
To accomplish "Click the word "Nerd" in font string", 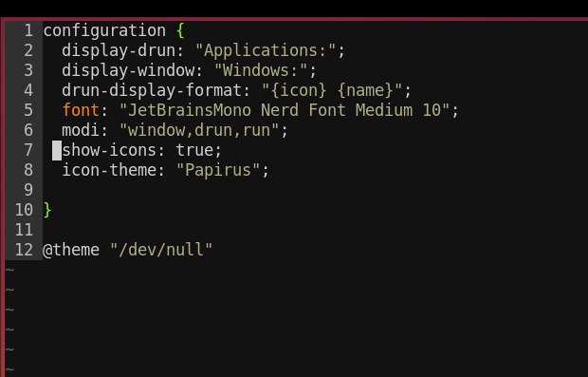I will [x=280, y=110].
